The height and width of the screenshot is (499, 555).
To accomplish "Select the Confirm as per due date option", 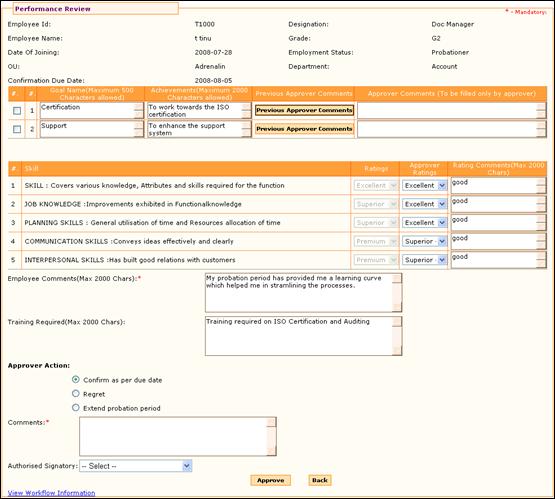I will (75, 379).
